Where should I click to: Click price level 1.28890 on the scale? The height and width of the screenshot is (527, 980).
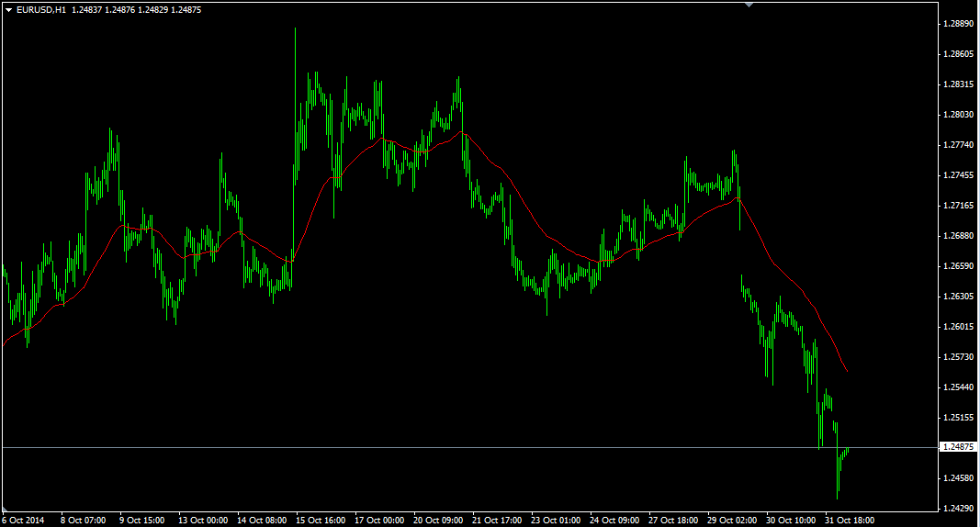[958, 24]
